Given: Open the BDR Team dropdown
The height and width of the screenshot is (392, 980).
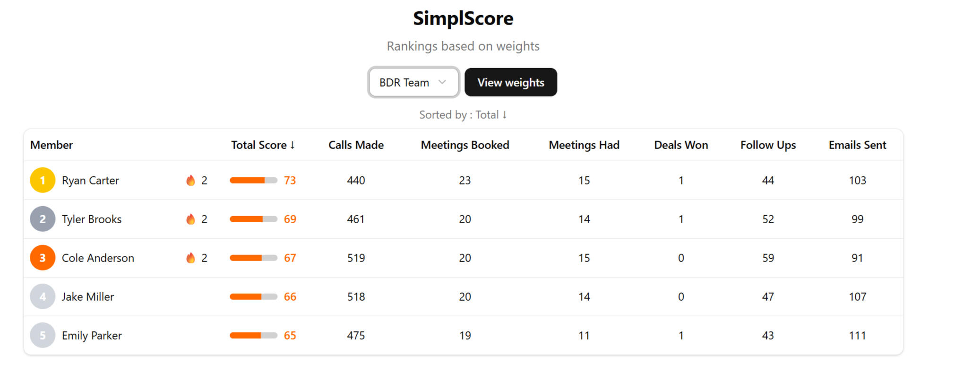Looking at the screenshot, I should [x=413, y=82].
